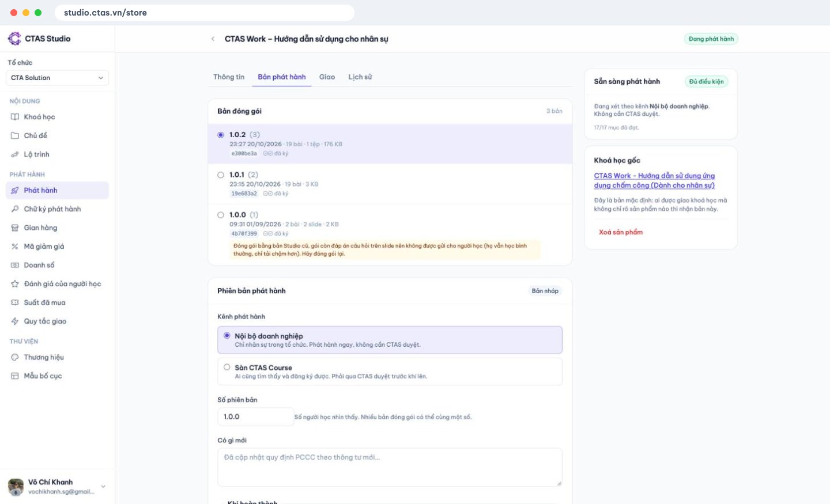Click the CTAS Studio logo icon
This screenshot has width=830, height=504.
point(14,39)
